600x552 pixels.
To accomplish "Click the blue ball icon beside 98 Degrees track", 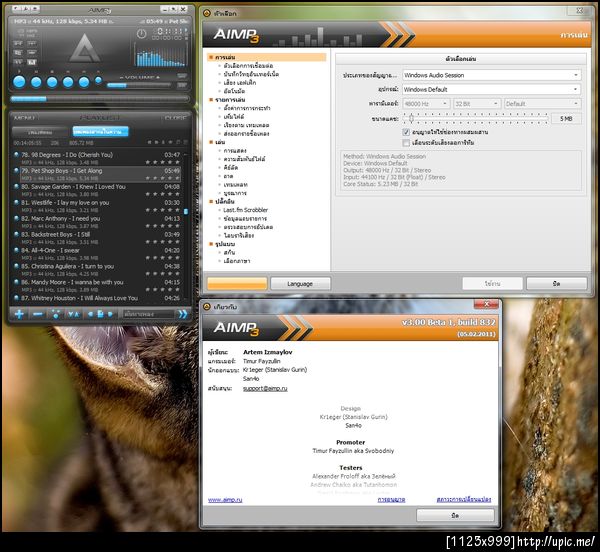I will (16, 155).
